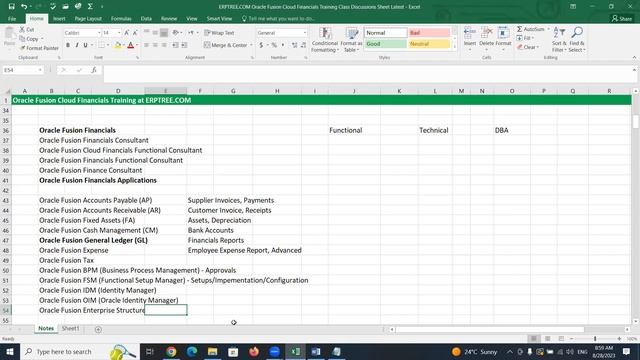
Task: Select the Neutral cell style
Action: pyautogui.click(x=429, y=44)
